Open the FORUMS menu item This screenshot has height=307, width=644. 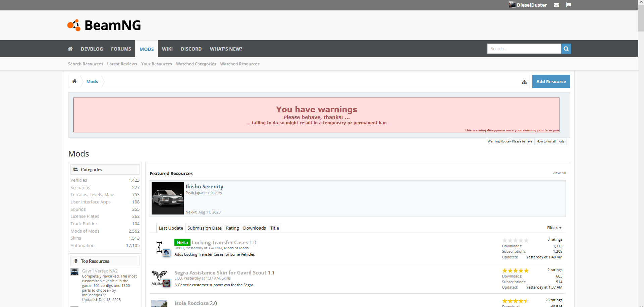tap(121, 49)
